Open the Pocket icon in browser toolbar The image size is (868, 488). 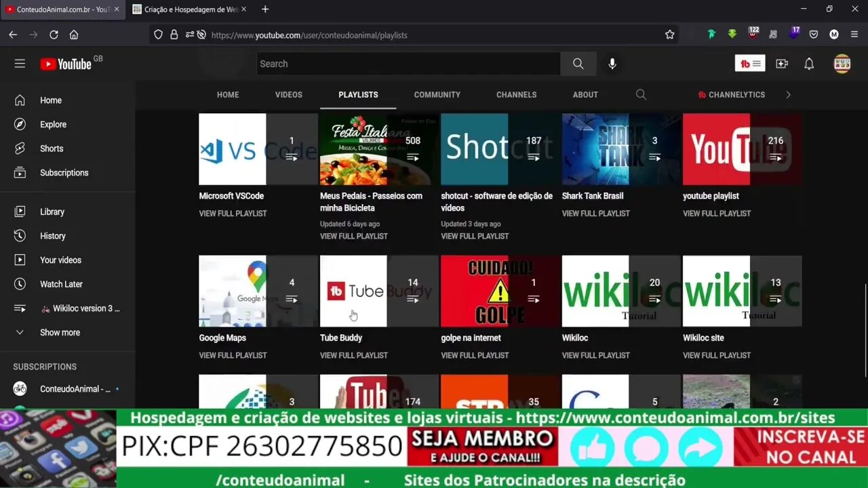pos(814,35)
